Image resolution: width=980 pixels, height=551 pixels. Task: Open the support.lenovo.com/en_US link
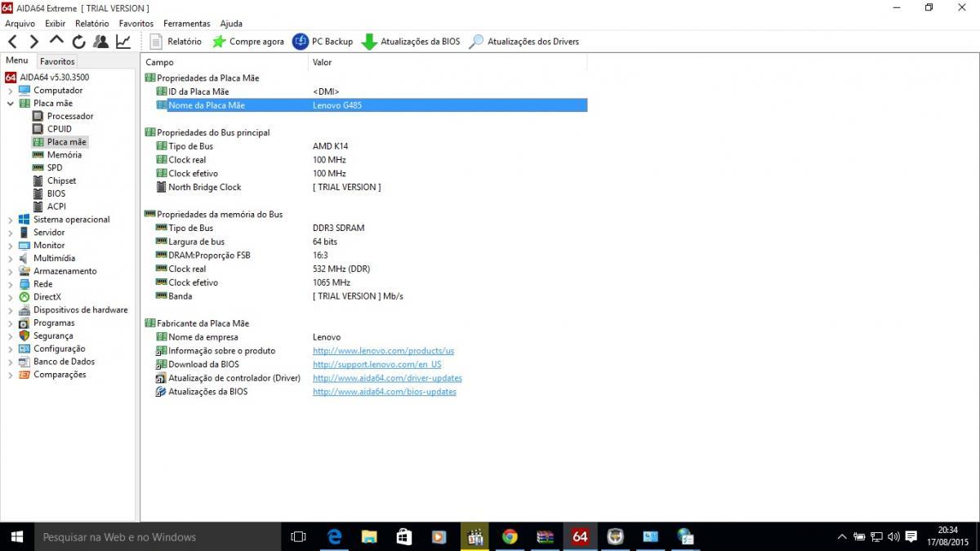coord(376,365)
